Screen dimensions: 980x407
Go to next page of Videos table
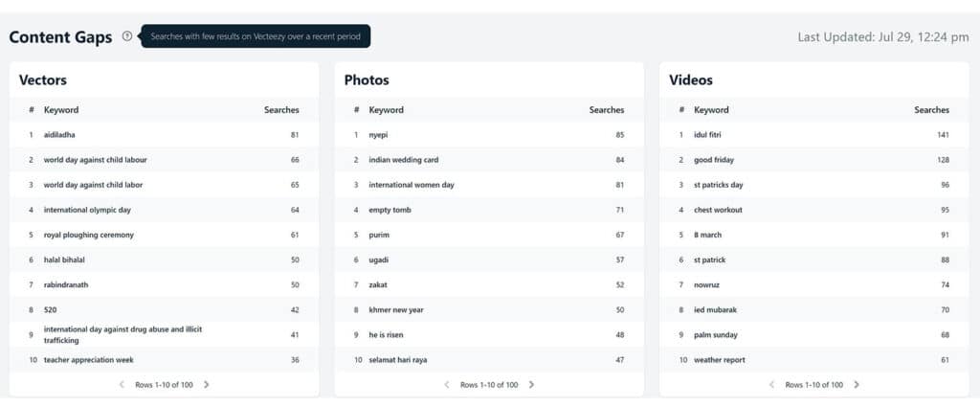[857, 384]
